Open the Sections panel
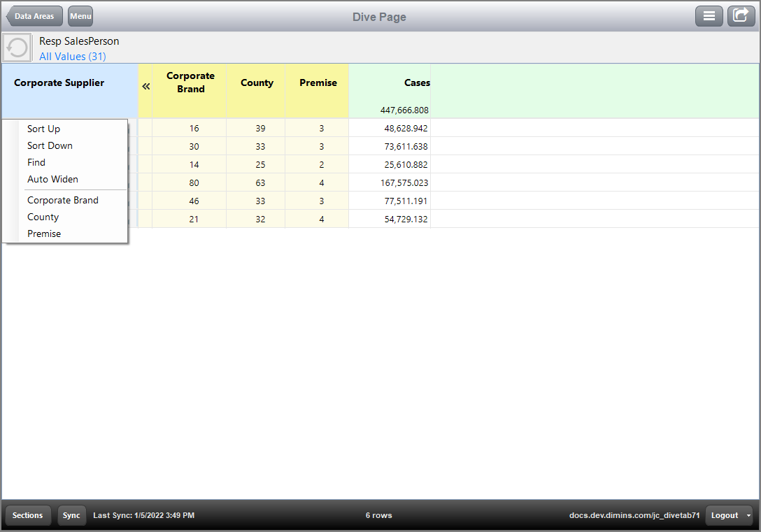The image size is (761, 532). point(28,515)
